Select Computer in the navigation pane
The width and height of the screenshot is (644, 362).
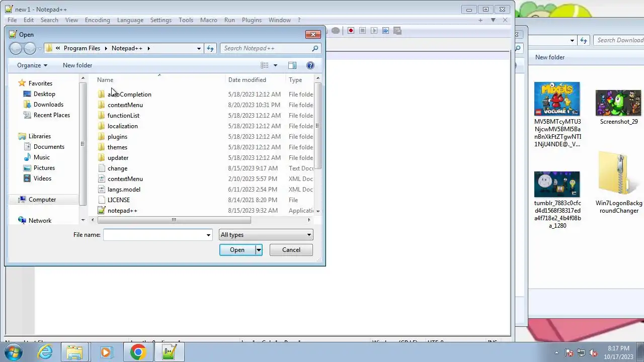coord(42,200)
